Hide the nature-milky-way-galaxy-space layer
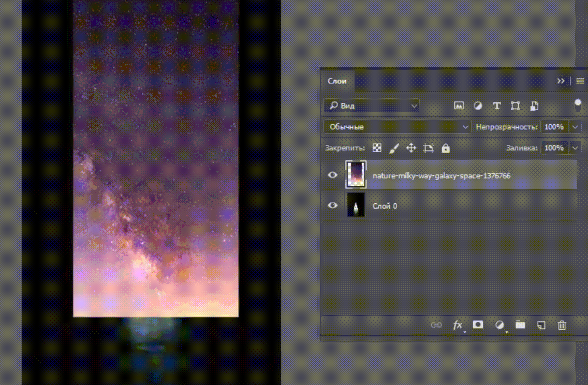Screen dimensions: 588x385 tap(332, 175)
